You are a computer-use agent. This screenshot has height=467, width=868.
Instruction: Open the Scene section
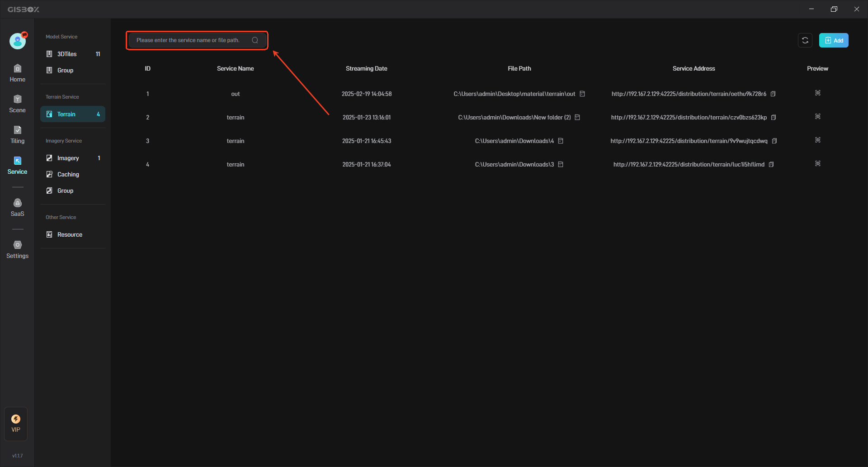click(x=17, y=104)
